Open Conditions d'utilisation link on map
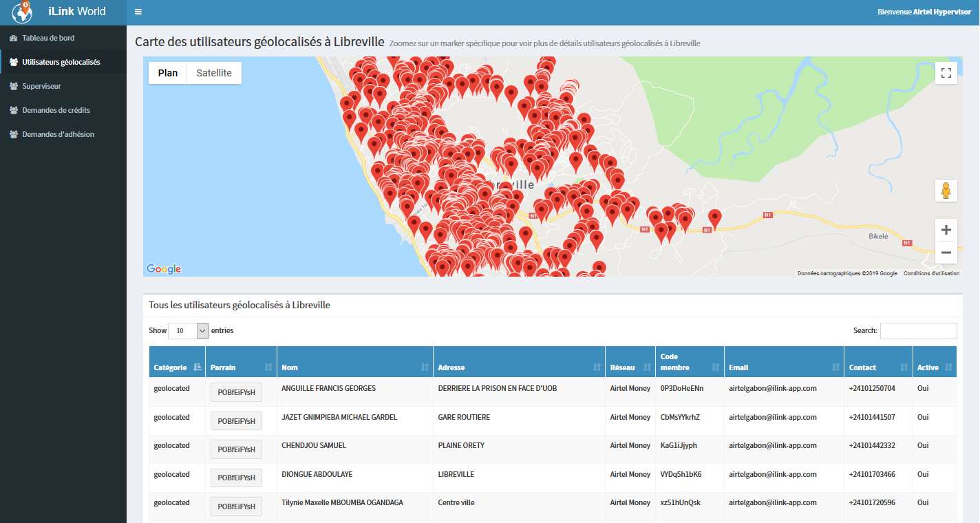980x523 pixels. [x=931, y=273]
